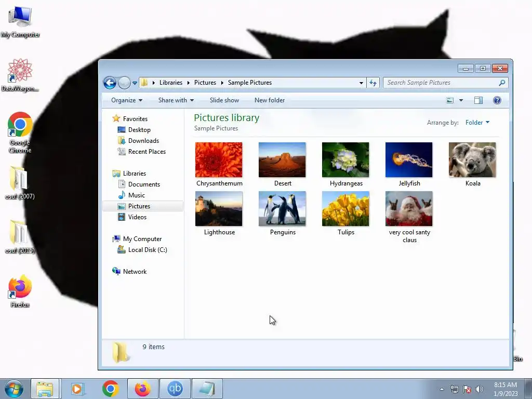
Task: Select Network in navigation pane
Action: 135,271
